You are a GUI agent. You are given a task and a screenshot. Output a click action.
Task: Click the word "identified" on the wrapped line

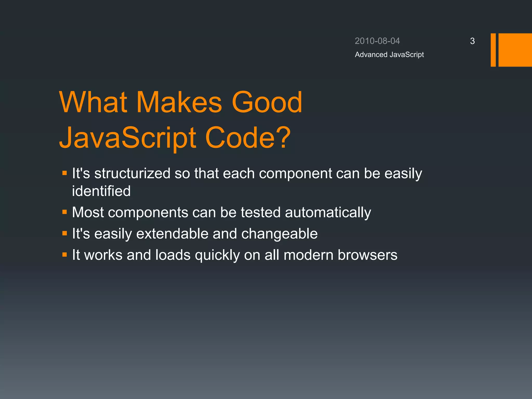point(101,191)
